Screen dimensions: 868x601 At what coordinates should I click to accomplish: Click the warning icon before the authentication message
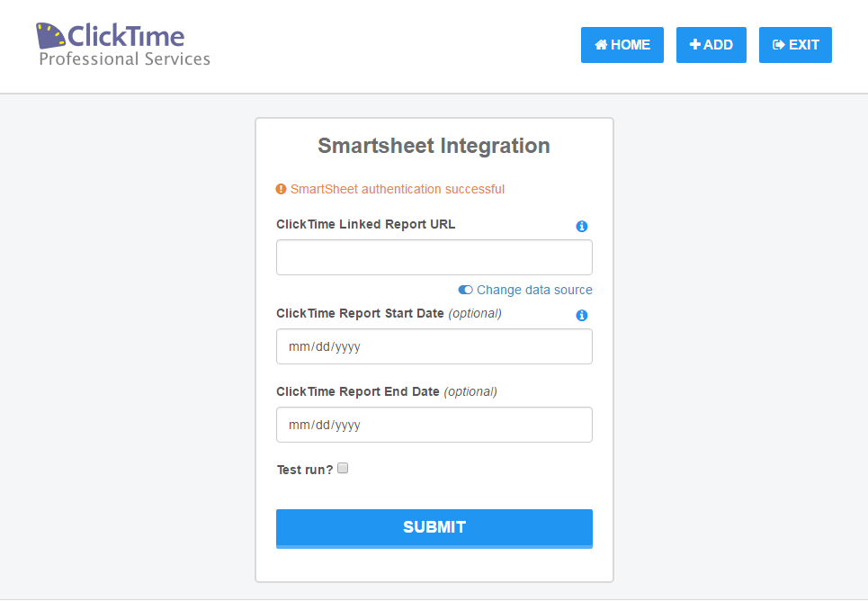point(280,189)
